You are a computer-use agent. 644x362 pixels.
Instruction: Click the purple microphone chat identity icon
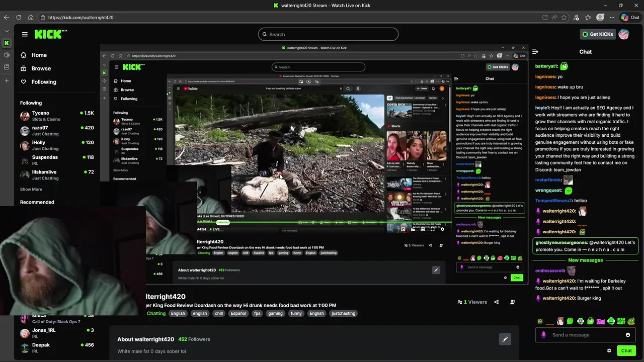click(x=543, y=335)
